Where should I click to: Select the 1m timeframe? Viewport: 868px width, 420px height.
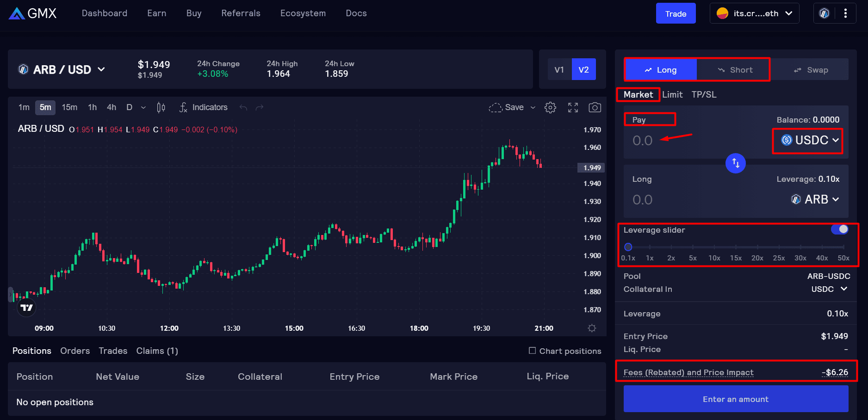pos(24,107)
